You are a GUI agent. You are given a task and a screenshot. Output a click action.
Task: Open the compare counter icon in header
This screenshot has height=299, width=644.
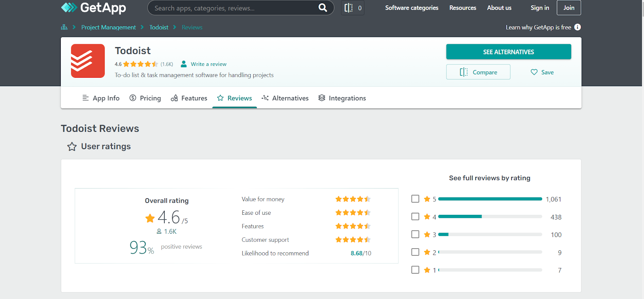[353, 8]
